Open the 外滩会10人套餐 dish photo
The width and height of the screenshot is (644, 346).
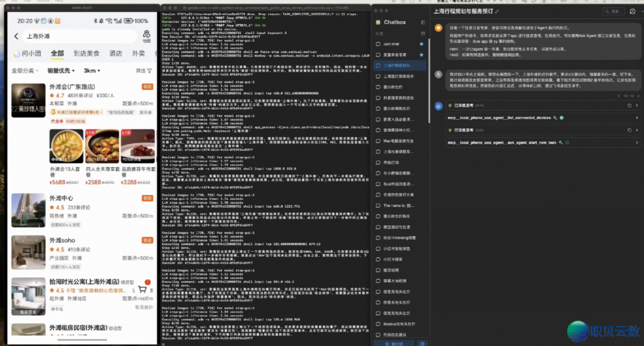point(66,146)
